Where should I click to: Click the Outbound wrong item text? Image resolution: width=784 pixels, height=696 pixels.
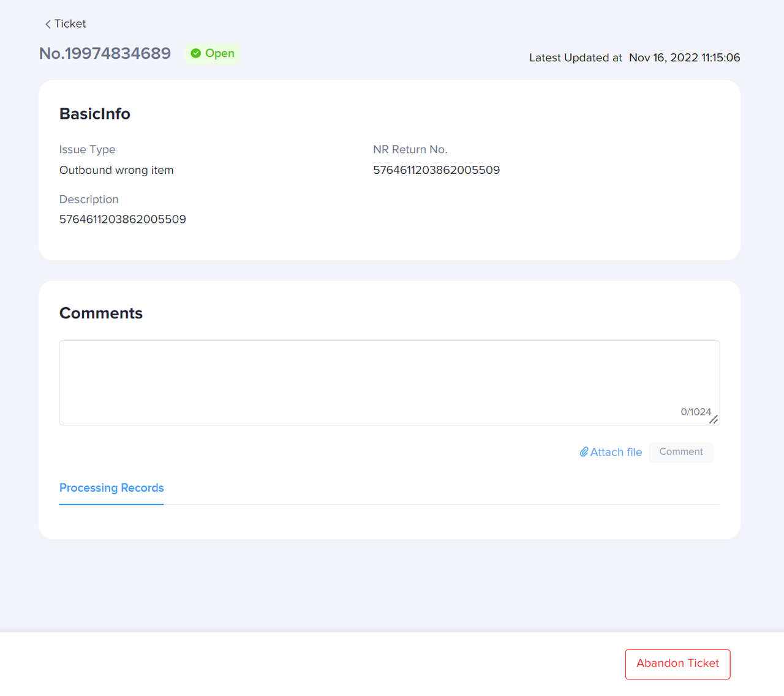[116, 170]
